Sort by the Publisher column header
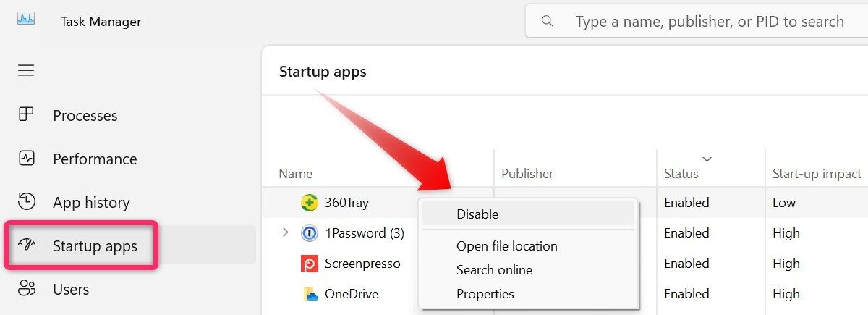 click(527, 174)
